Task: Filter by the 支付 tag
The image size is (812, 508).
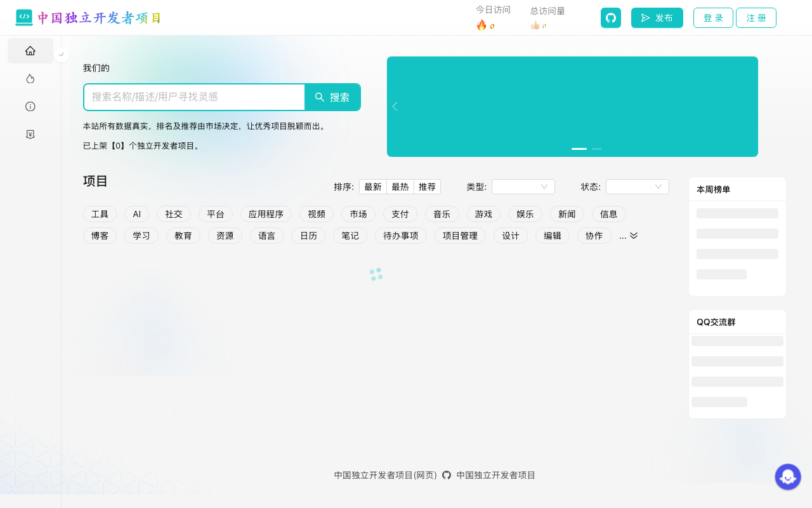Action: point(400,214)
